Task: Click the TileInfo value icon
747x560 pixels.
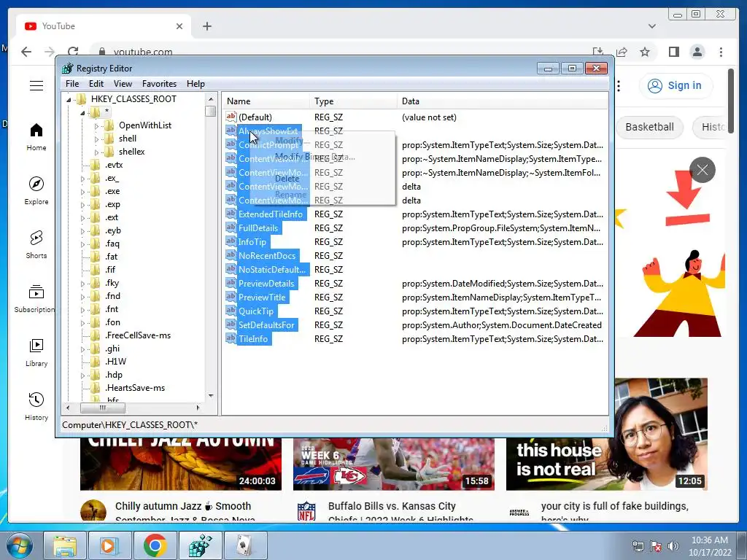Action: point(231,338)
